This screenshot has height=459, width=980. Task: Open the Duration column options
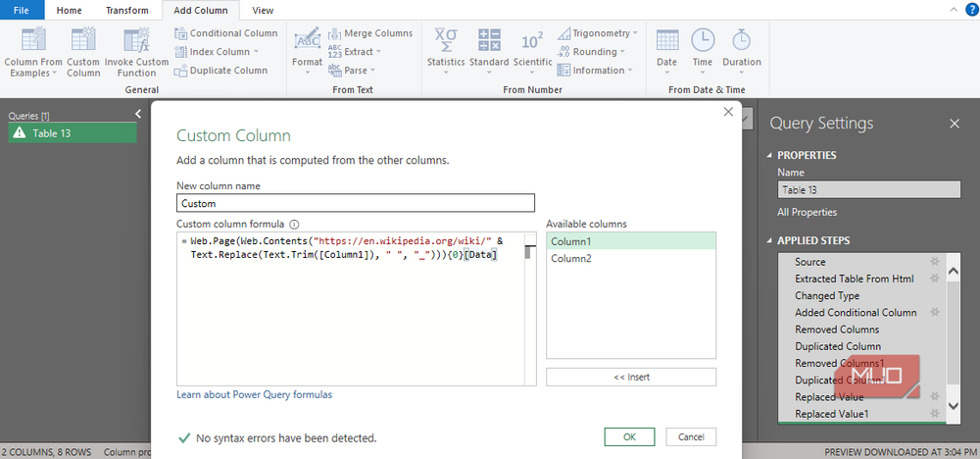(742, 52)
